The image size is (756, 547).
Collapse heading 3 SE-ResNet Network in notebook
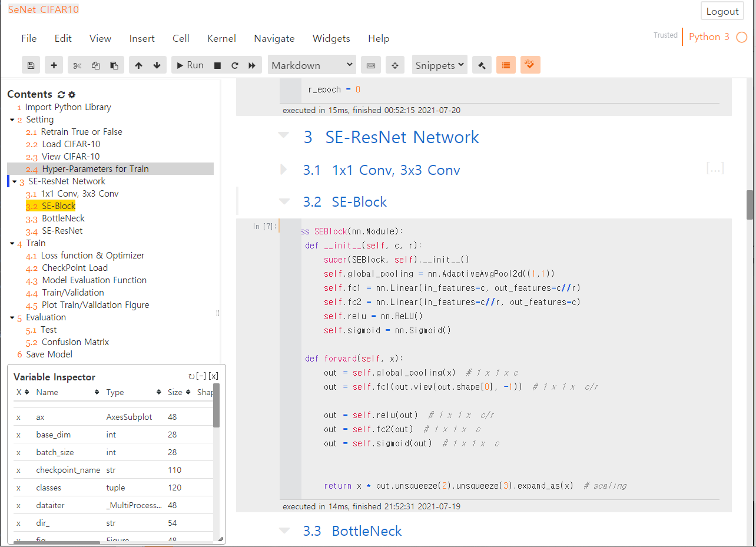point(284,135)
